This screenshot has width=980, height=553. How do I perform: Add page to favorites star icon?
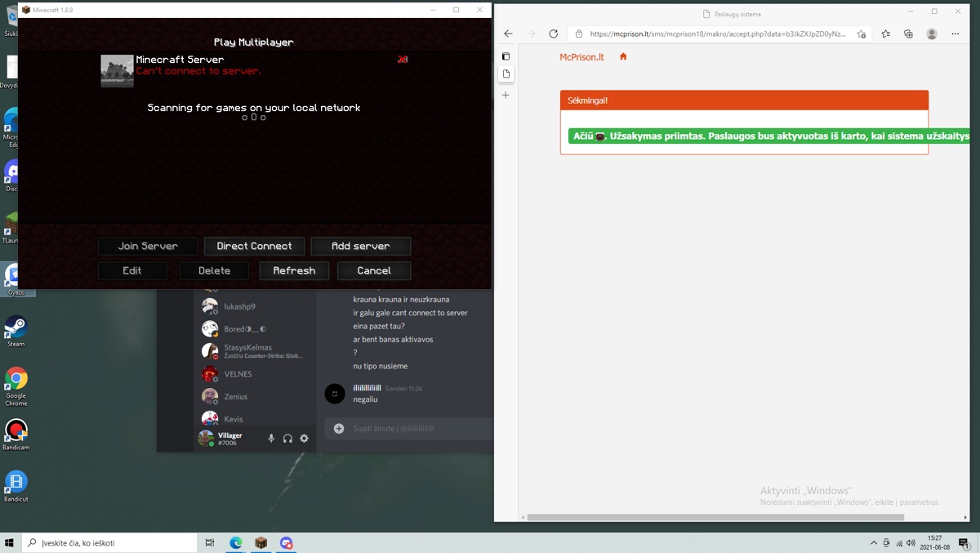(862, 33)
